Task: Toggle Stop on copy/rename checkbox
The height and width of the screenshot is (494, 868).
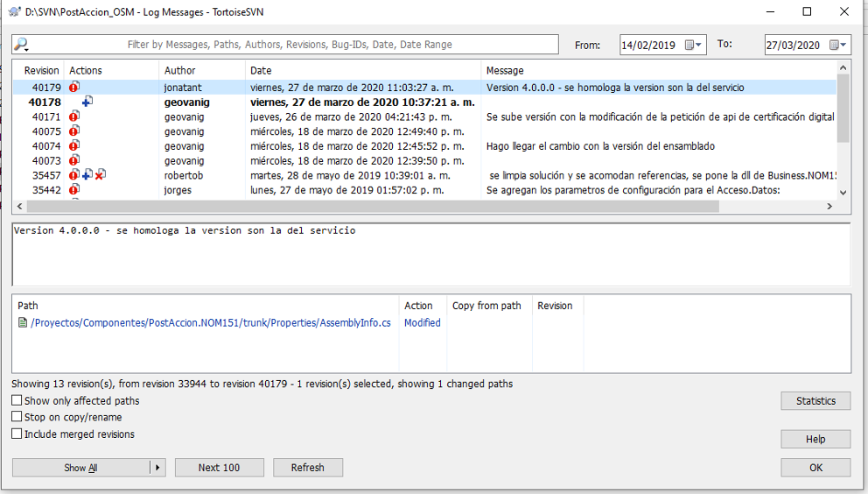Action: (17, 418)
